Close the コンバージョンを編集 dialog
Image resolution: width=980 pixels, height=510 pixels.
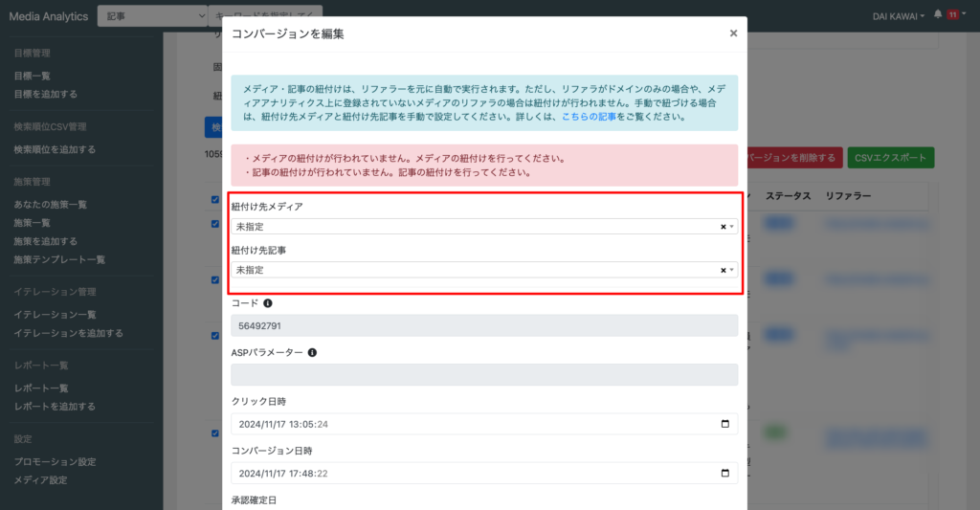733,33
